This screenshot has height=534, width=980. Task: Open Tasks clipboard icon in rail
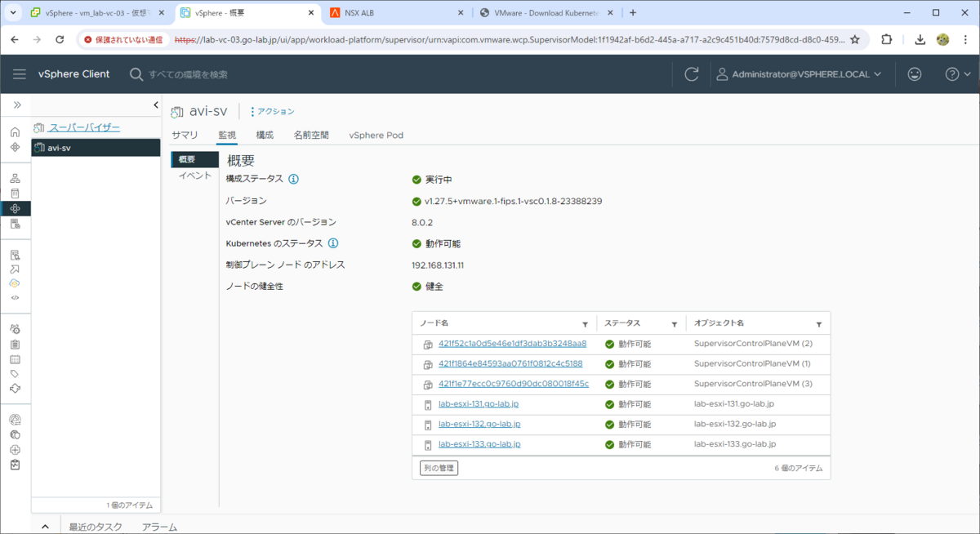tap(15, 345)
